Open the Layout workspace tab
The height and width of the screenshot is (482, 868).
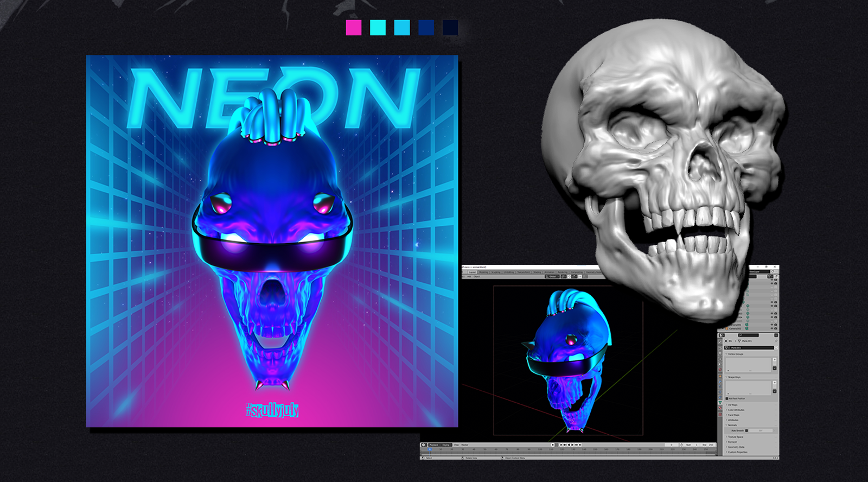pyautogui.click(x=472, y=272)
